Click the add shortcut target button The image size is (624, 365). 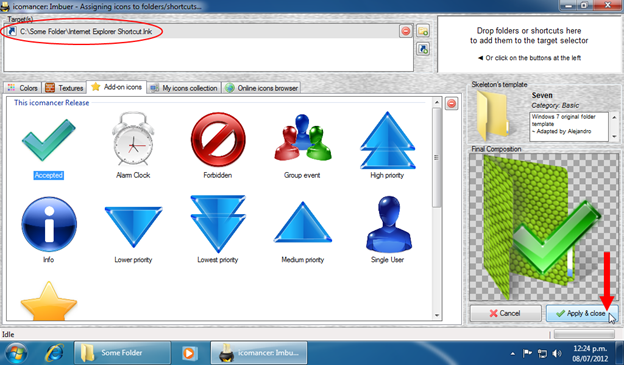(423, 49)
